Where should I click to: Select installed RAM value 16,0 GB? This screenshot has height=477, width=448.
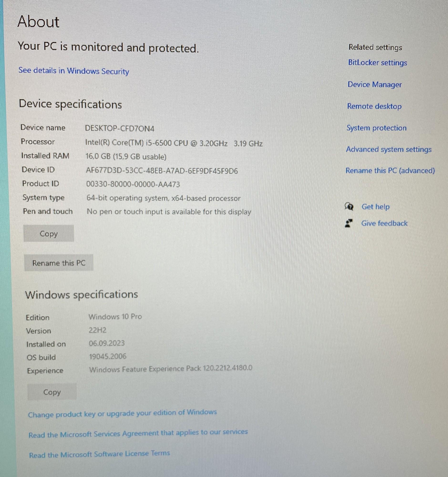pyautogui.click(x=126, y=157)
